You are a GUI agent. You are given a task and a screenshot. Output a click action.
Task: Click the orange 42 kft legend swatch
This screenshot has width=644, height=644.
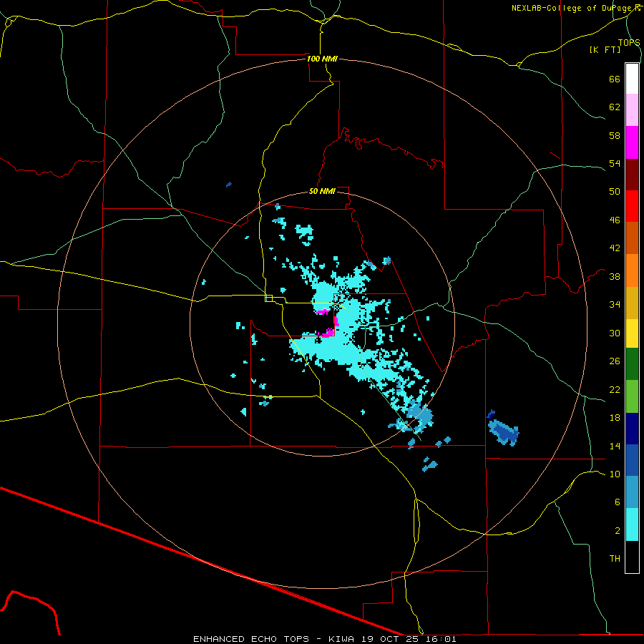632,270
